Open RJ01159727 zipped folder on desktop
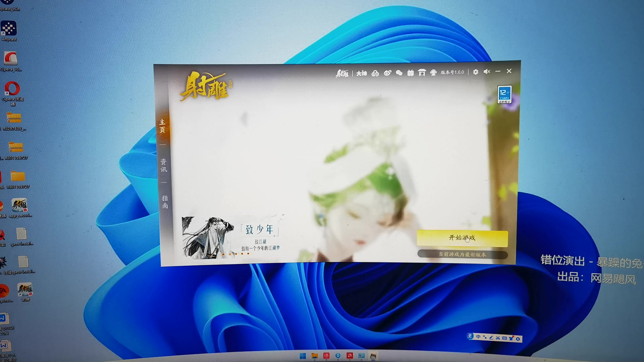This screenshot has width=644, height=362. [16, 150]
